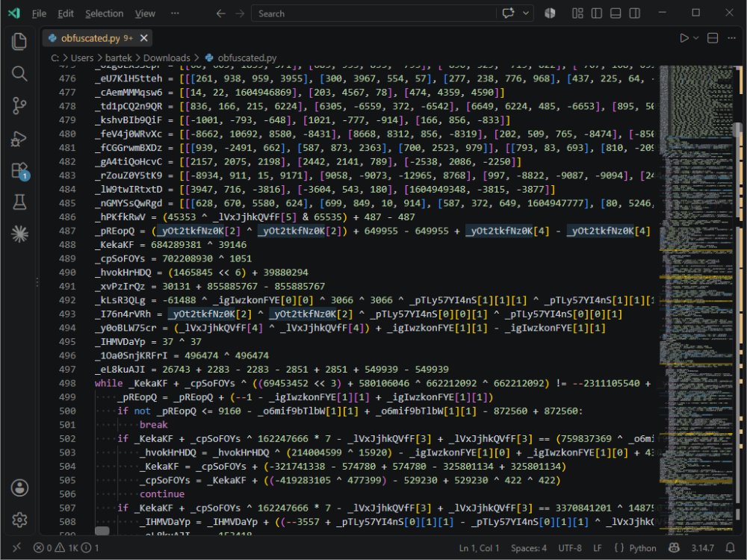The image size is (747, 560).
Task: Click the 'while' keyword on line 498
Action: pyautogui.click(x=108, y=383)
